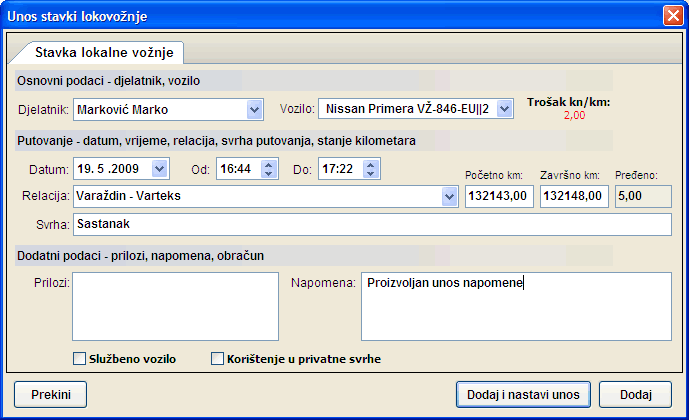Open the Datum calendar dropdown

(160, 169)
